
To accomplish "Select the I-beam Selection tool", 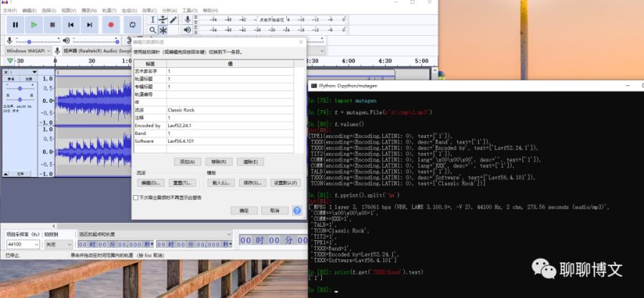I will click(152, 20).
